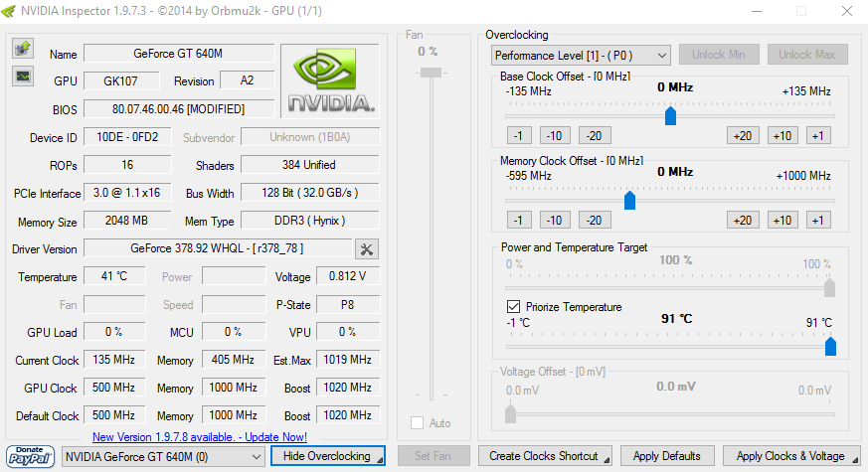
Task: Click the Unlock Max button
Action: click(807, 55)
